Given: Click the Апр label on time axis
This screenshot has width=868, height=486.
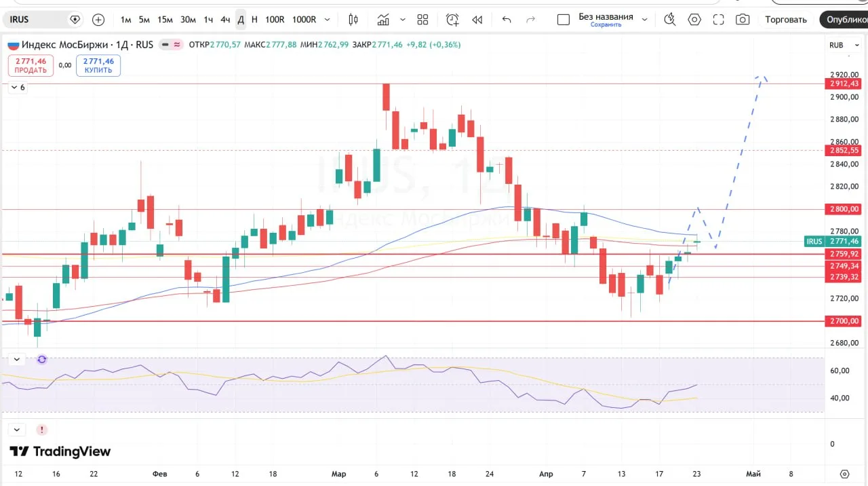Looking at the screenshot, I should click(547, 474).
